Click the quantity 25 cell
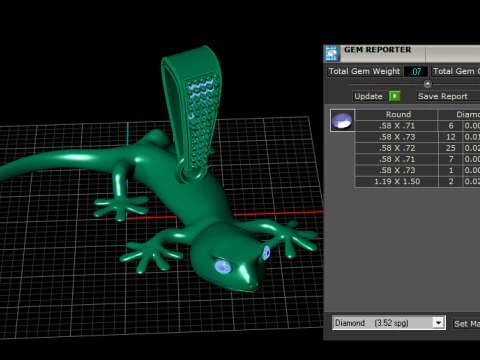This screenshot has height=360, width=480. pyautogui.click(x=450, y=148)
